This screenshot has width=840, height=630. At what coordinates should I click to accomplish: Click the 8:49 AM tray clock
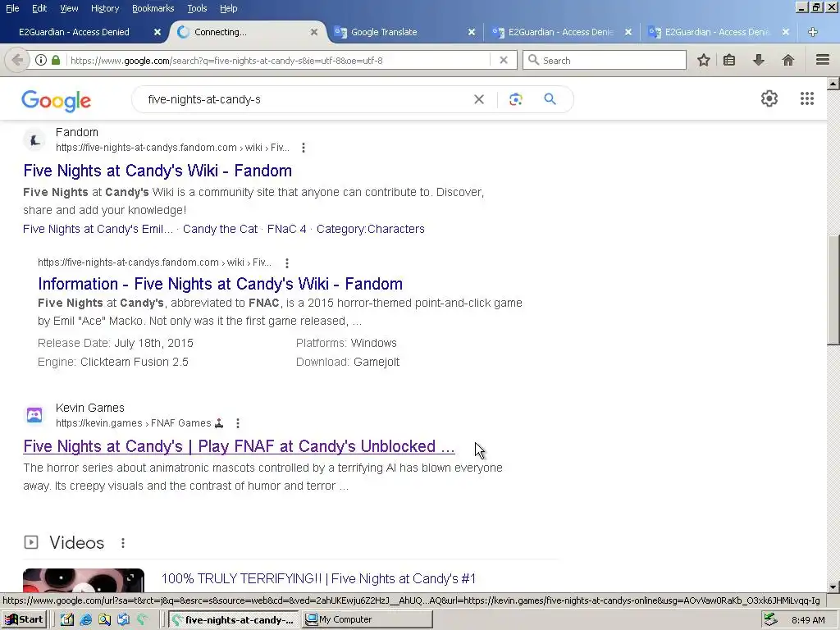(x=808, y=620)
